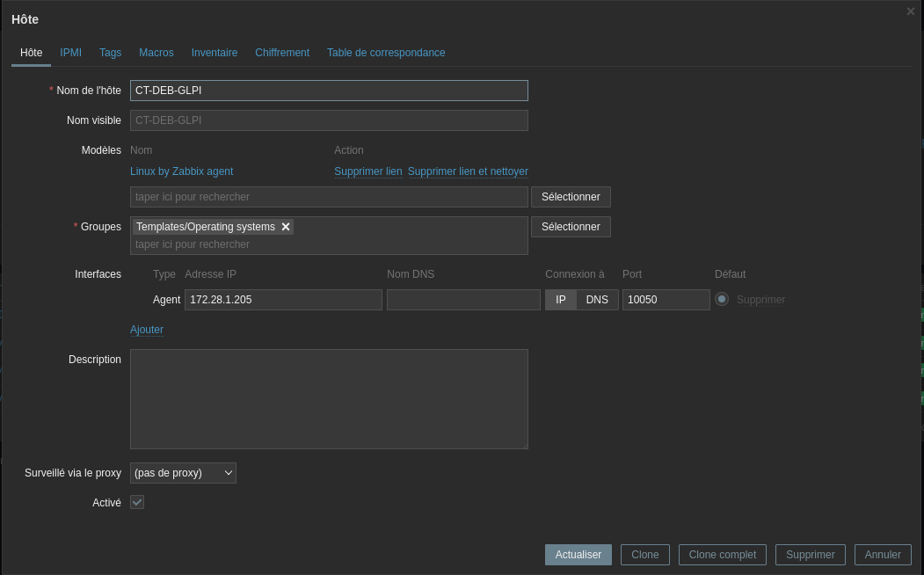Click the Supprimer button at dialog bottom
Viewport: 924px width, 575px height.
point(811,555)
